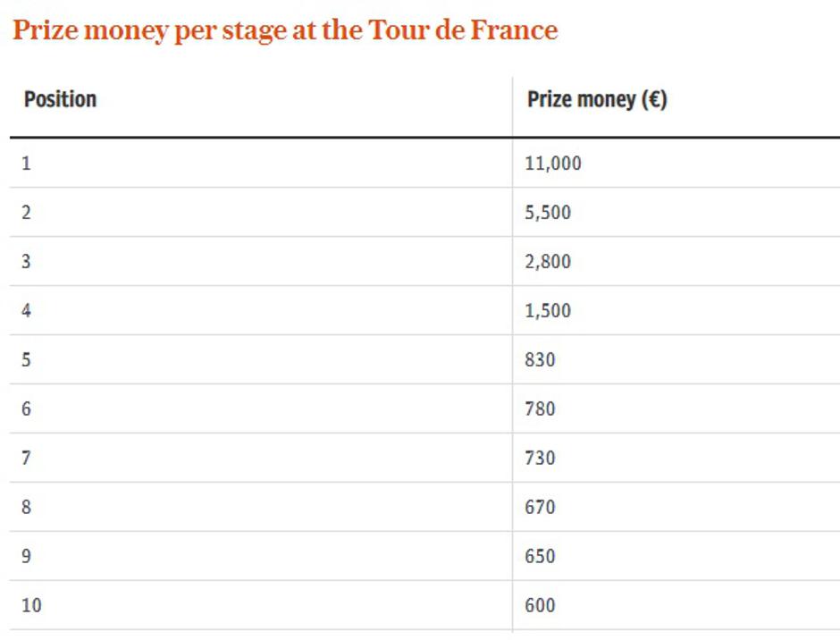Select the Position column header
The image size is (840, 640).
[x=60, y=99]
